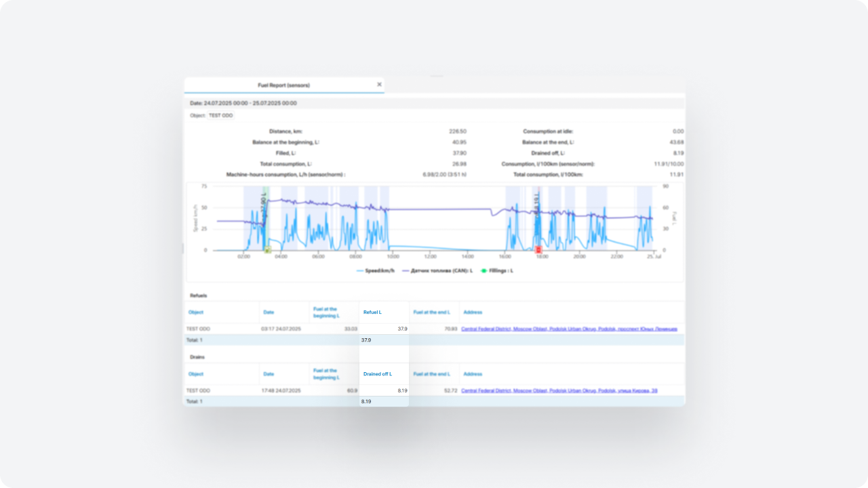This screenshot has width=868, height=488.
Task: Open the drain address link on улица Кирова
Action: [559, 390]
